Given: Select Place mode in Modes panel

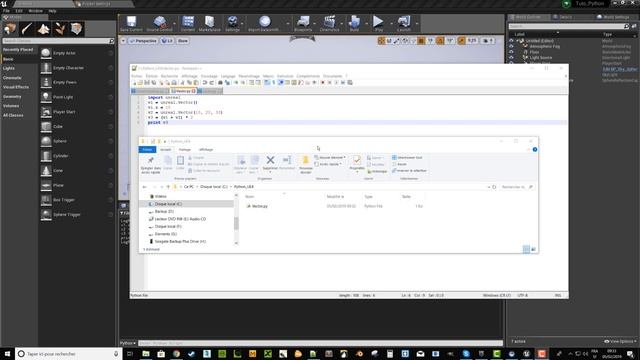Looking at the screenshot, I should [x=10, y=29].
